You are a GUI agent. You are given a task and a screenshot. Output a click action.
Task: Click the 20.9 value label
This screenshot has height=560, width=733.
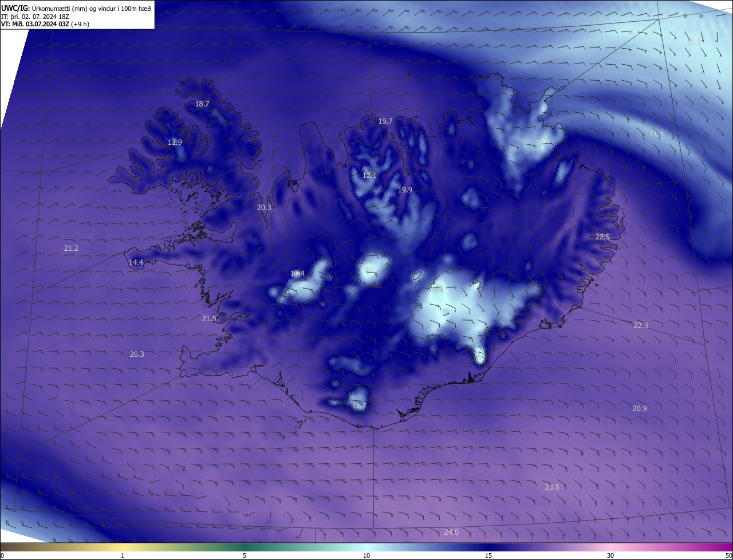(640, 409)
